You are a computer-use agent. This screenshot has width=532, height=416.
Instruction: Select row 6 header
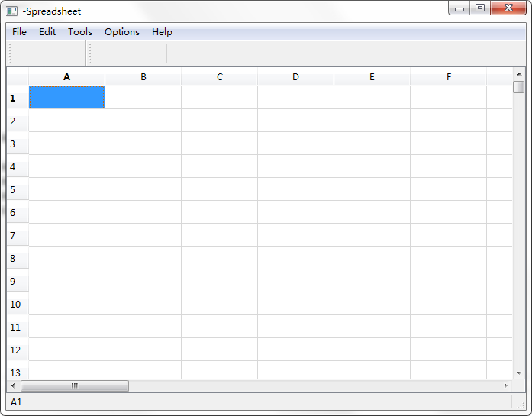[18, 212]
